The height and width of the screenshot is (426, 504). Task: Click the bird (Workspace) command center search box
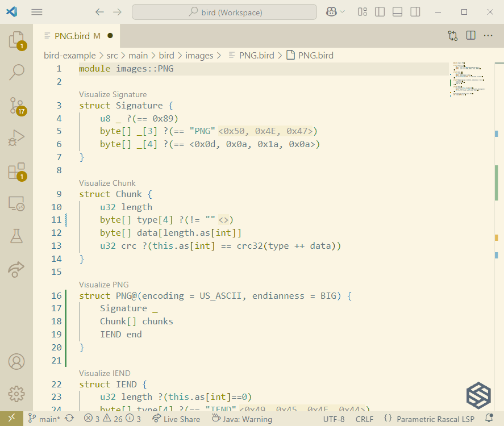tap(224, 11)
